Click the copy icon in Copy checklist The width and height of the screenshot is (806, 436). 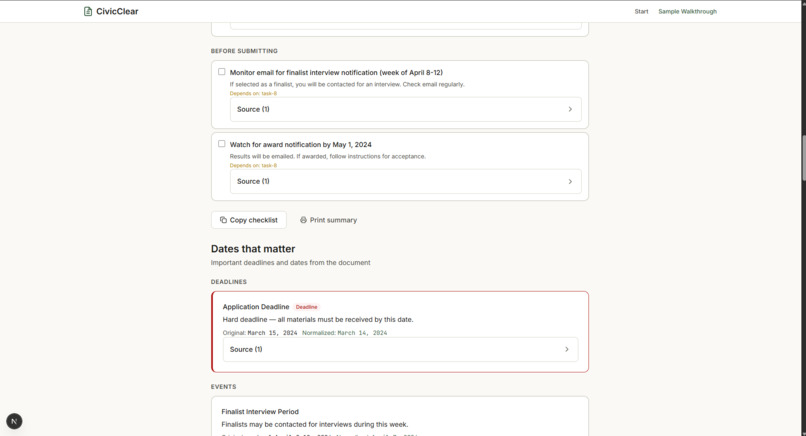223,220
